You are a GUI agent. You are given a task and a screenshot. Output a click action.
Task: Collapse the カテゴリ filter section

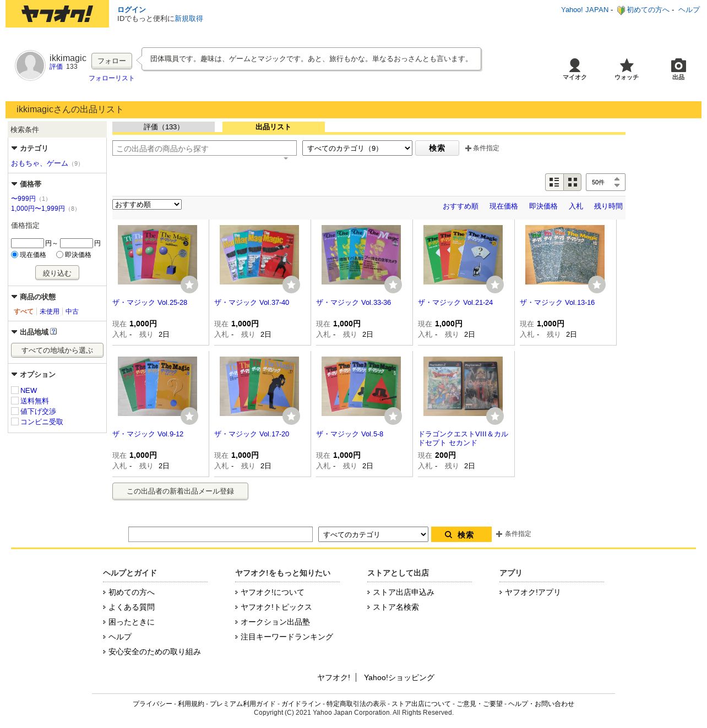click(14, 148)
